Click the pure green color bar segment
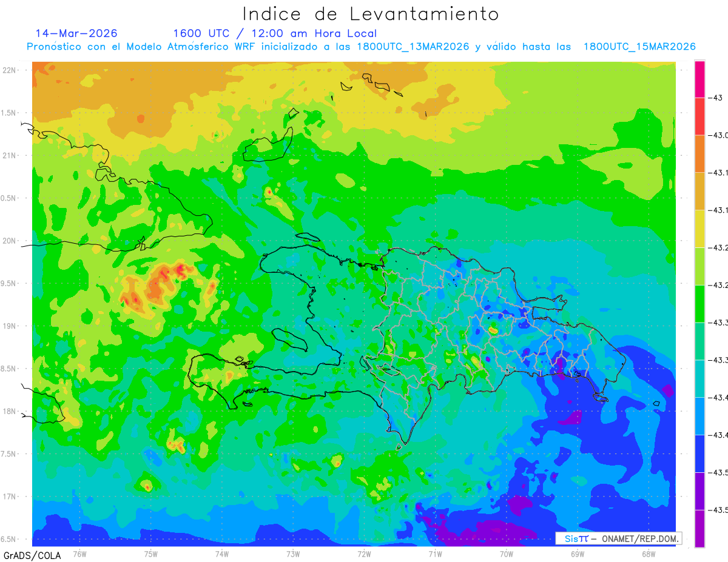This screenshot has height=562, width=728. [x=699, y=303]
